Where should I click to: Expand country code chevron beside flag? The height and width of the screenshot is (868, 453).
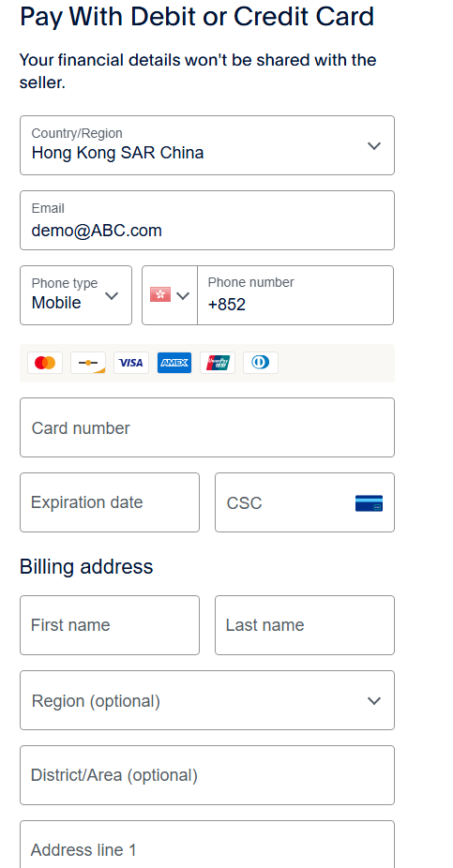pos(183,295)
